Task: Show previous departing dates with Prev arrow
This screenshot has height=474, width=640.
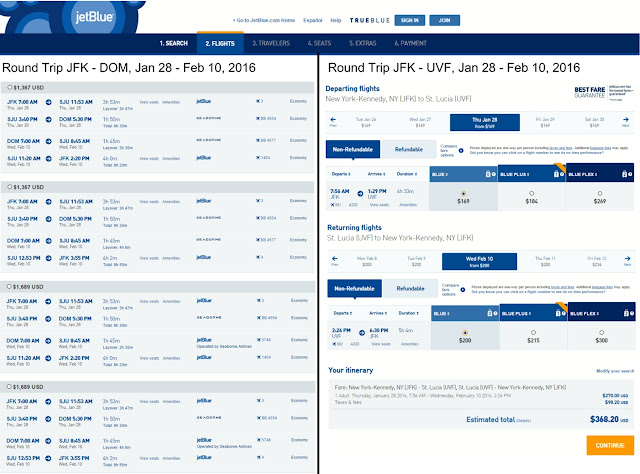Action: 333,121
